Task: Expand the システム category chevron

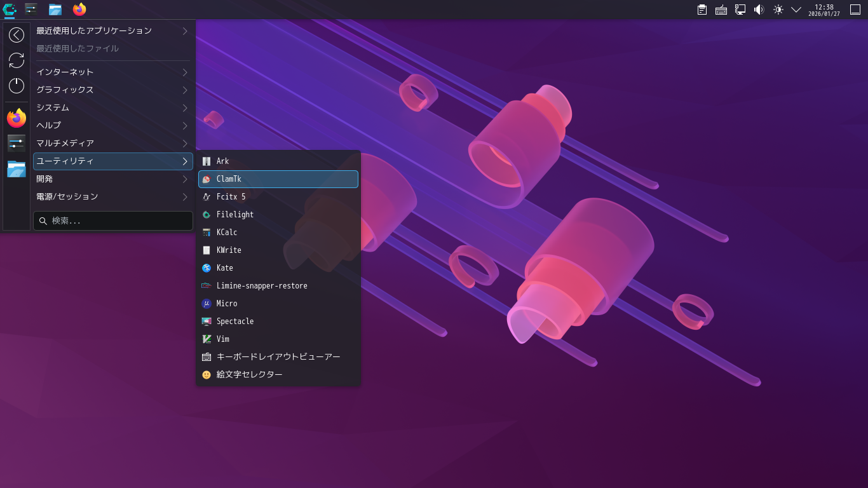Action: [185, 108]
